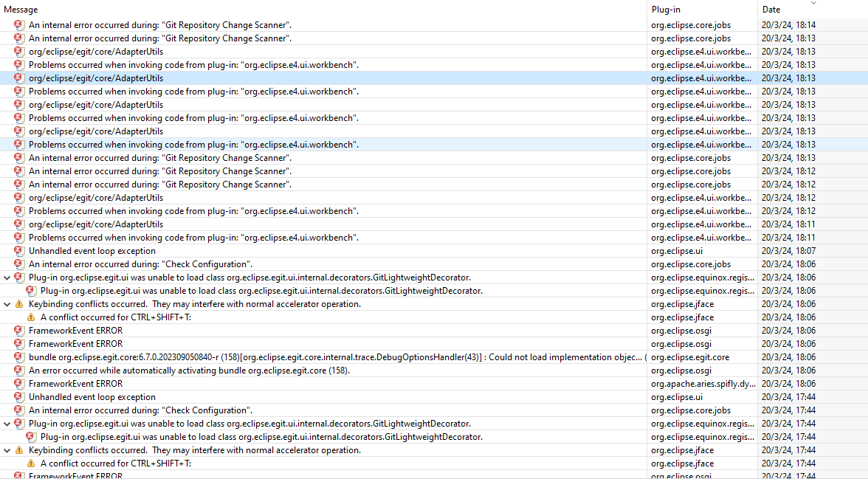The height and width of the screenshot is (479, 868).
Task: Click org.eclipse.ui plug-in cell at 17:44
Action: (676, 397)
